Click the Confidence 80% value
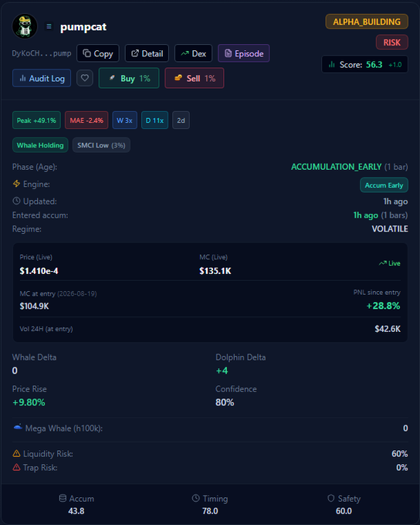This screenshot has width=420, height=525. coord(225,402)
